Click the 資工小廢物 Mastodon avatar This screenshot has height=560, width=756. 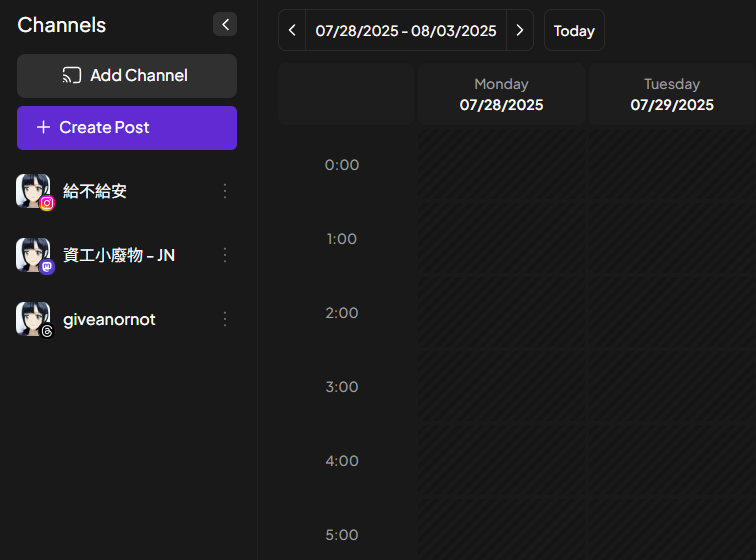tap(33, 255)
